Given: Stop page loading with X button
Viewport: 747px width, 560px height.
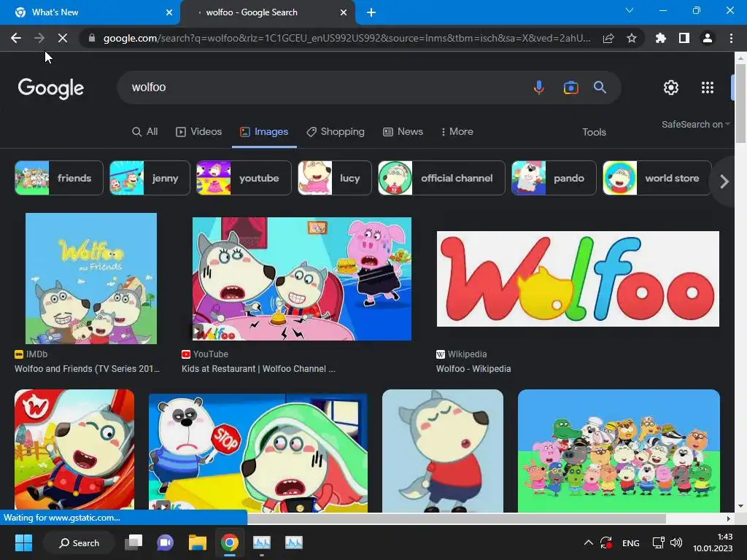Looking at the screenshot, I should 63,38.
